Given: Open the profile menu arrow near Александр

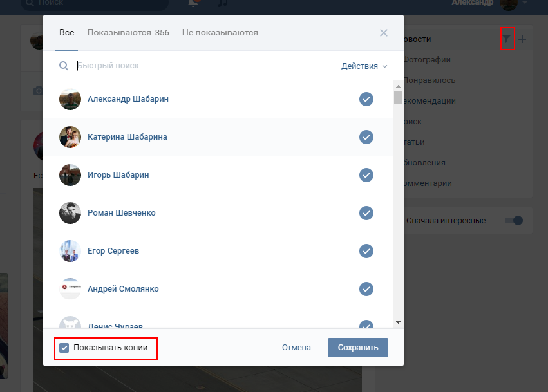Looking at the screenshot, I should pos(525,3).
